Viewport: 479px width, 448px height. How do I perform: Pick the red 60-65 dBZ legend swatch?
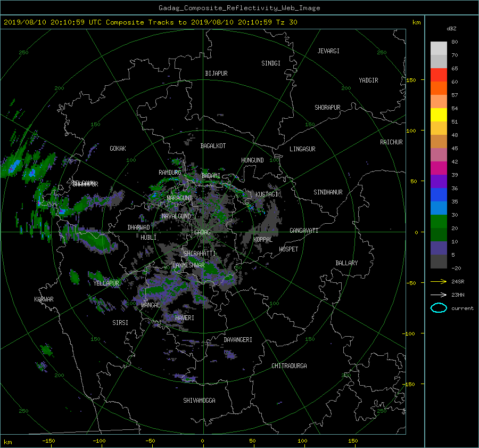point(439,75)
